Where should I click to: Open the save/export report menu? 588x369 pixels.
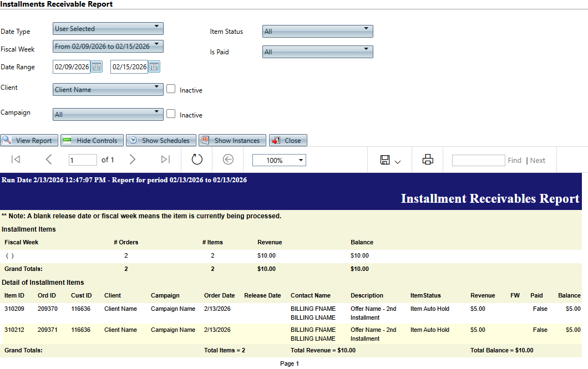(390, 160)
